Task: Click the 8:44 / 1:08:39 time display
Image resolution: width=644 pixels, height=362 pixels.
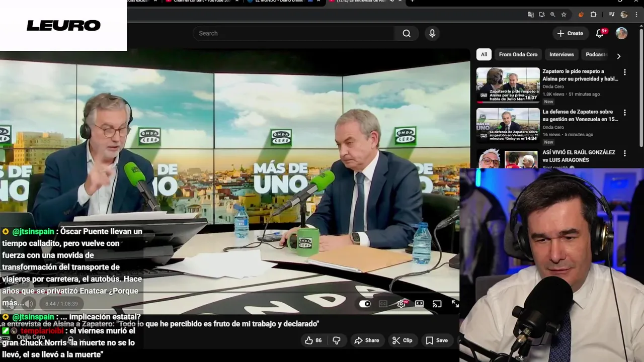Action: (x=61, y=304)
